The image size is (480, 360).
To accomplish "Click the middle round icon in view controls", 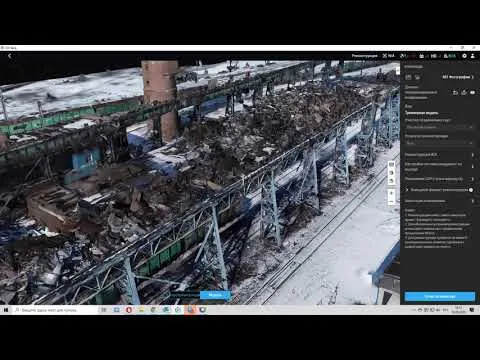I will pyautogui.click(x=391, y=173).
